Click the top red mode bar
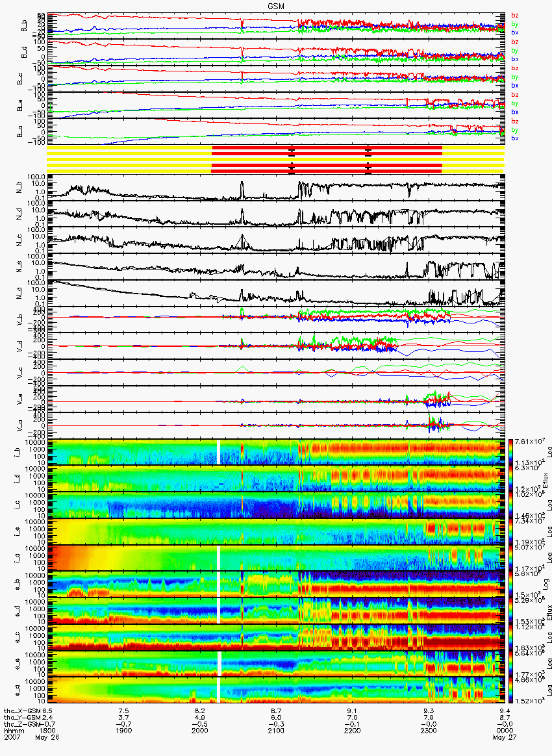This screenshot has width=552, height=756. 327,147
